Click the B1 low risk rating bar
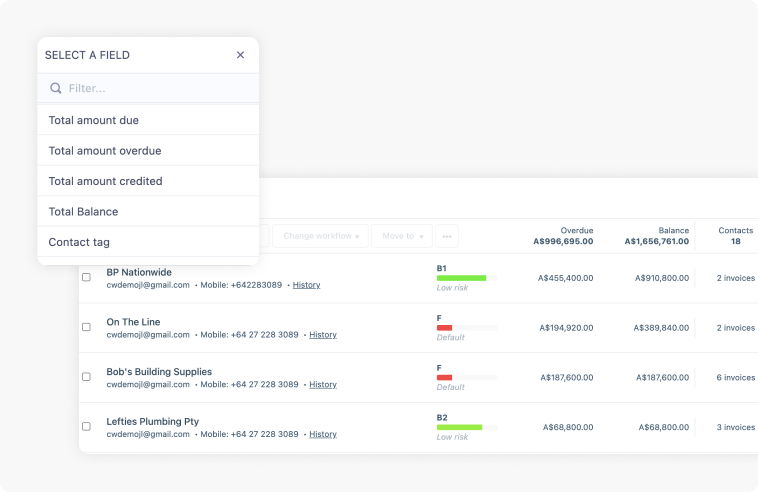Viewport: 758px width, 492px height. [x=462, y=278]
